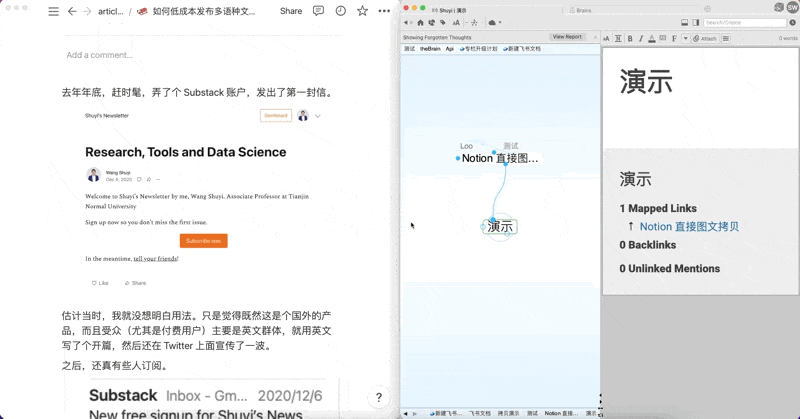800x419 pixels.
Task: Click theBrain back navigation arrow in toolbar
Action: (x=406, y=22)
